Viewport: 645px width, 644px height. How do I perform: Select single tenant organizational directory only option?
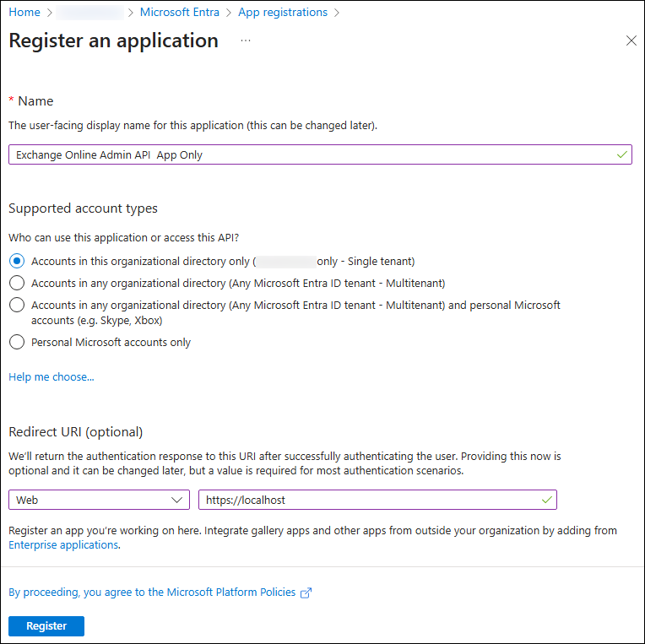(x=17, y=262)
